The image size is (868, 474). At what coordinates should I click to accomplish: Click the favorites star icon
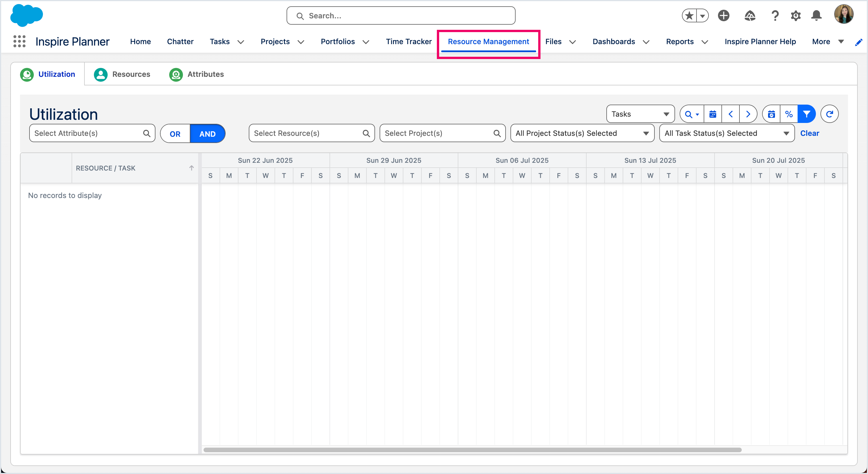click(689, 15)
